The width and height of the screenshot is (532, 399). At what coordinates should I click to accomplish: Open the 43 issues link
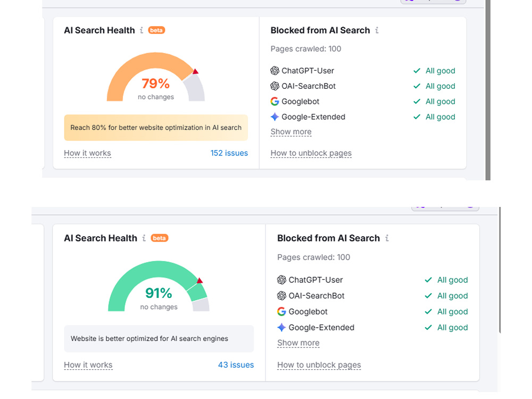[x=236, y=365]
